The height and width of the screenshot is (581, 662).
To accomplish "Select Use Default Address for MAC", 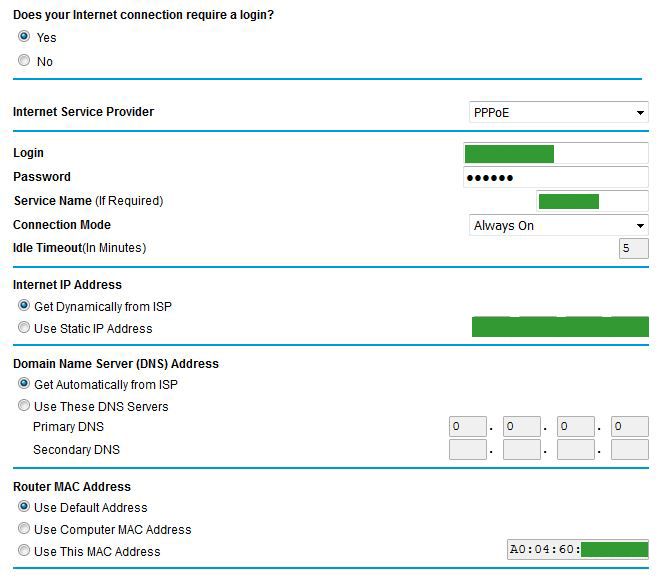I will (x=24, y=507).
